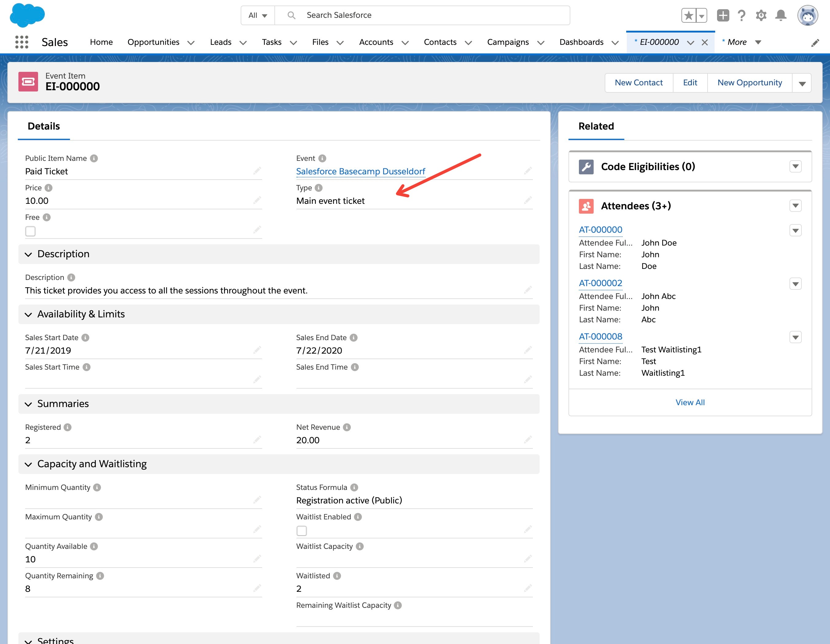The image size is (830, 644).
Task: Collapse the Availability & Limits section
Action: point(28,315)
